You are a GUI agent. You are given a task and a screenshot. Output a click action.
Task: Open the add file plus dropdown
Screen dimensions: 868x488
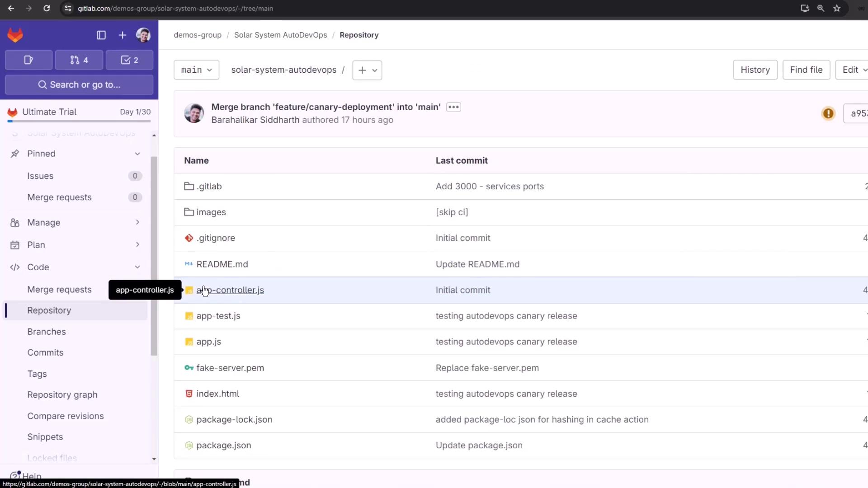(x=367, y=70)
